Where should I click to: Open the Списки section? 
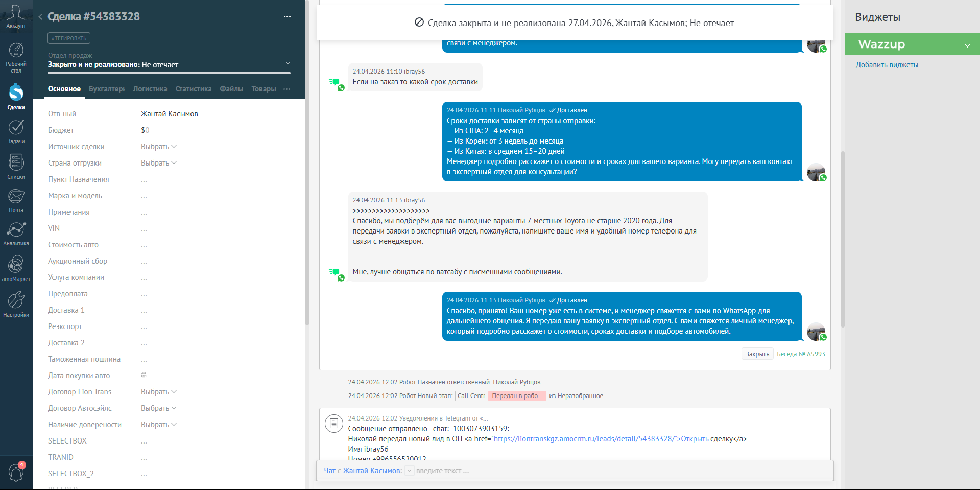click(16, 166)
